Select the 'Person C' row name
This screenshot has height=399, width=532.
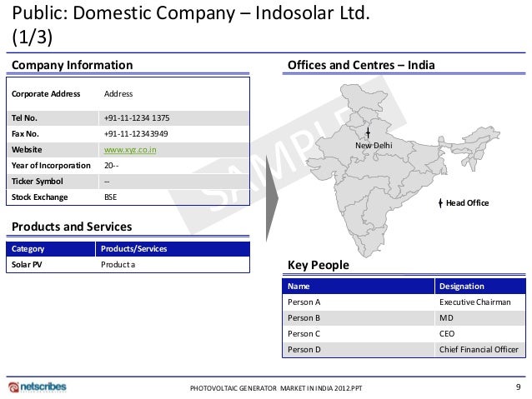[304, 334]
